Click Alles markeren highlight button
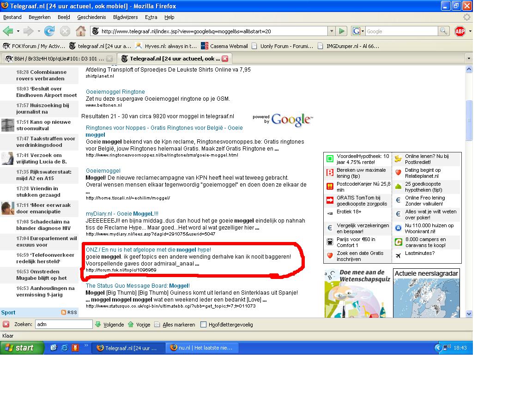 coord(175,325)
